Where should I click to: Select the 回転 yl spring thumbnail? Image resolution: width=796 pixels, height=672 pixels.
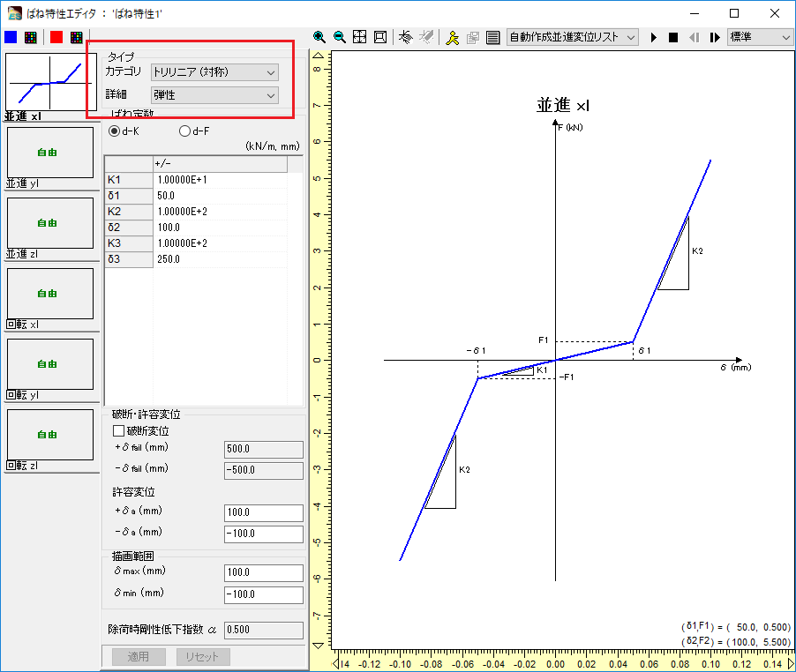(x=50, y=363)
